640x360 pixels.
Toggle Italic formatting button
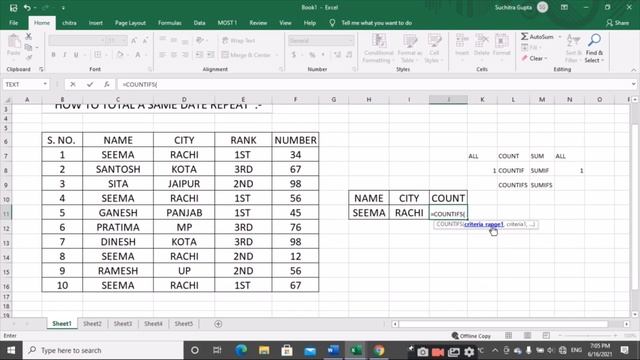64,55
